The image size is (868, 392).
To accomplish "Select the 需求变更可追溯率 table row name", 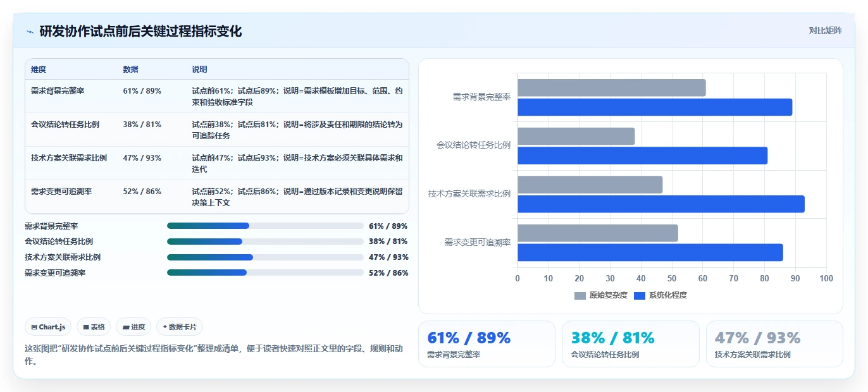I will tap(61, 192).
